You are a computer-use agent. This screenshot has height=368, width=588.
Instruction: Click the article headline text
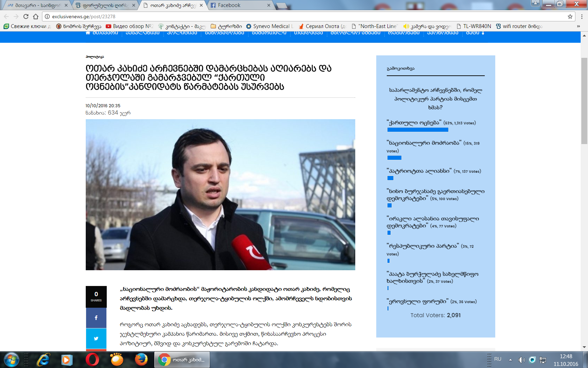209,77
